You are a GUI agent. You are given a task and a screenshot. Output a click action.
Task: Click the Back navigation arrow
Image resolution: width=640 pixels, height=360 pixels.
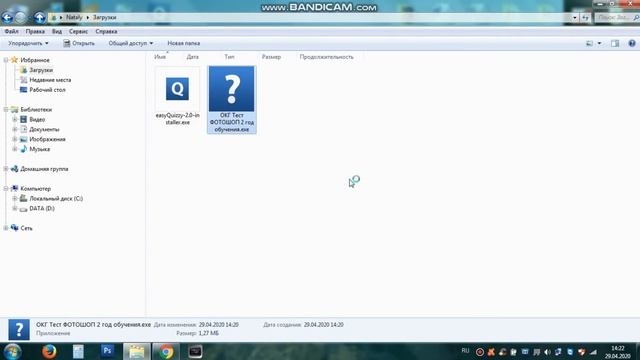click(7, 18)
